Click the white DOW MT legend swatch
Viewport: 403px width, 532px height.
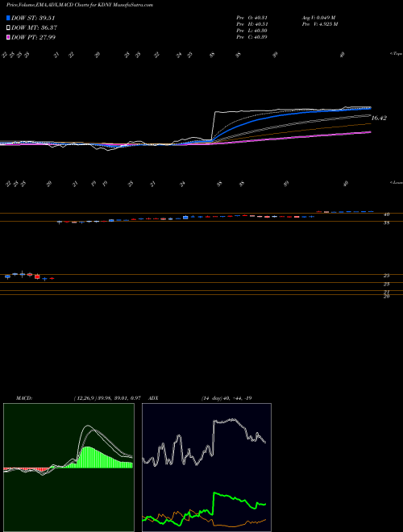[9, 27]
